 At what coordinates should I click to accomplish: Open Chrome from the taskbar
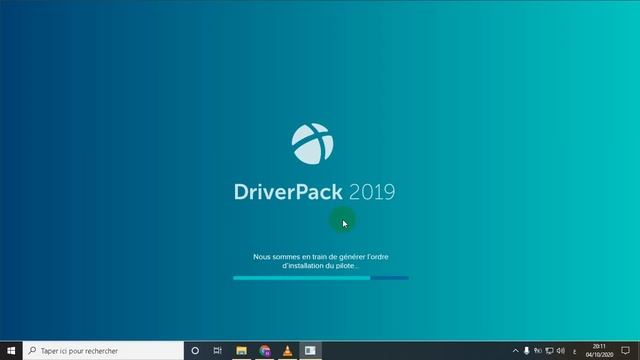264,351
